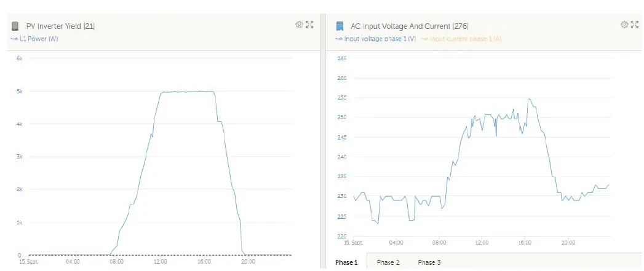644x271 pixels.
Task: Click the PV Inverter Yield [21] title
Action: click(x=60, y=26)
